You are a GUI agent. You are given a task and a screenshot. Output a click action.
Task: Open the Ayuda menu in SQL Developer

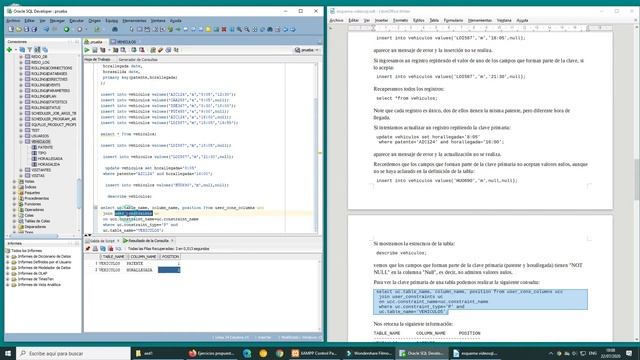[x=176, y=20]
